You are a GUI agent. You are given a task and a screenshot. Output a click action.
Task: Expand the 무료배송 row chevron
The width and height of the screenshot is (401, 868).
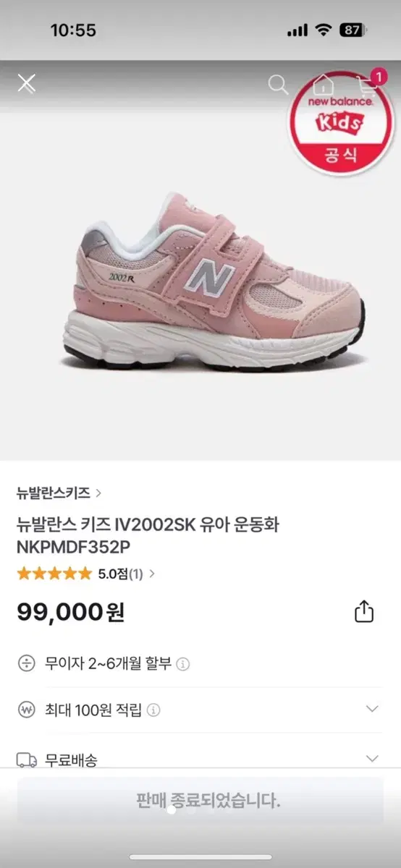pyautogui.click(x=372, y=759)
